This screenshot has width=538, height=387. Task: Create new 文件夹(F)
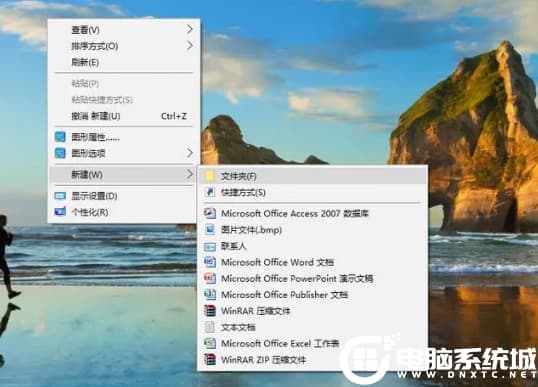(313, 176)
